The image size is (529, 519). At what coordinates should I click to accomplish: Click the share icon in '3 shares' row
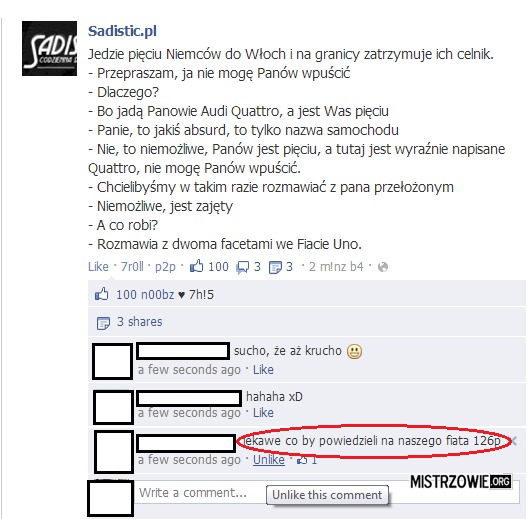103,323
